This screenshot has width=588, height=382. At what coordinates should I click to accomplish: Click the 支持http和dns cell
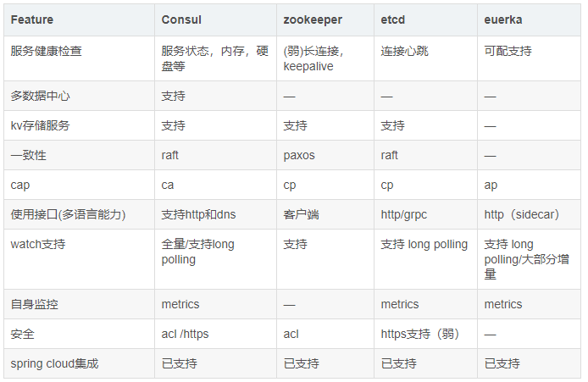pos(198,214)
